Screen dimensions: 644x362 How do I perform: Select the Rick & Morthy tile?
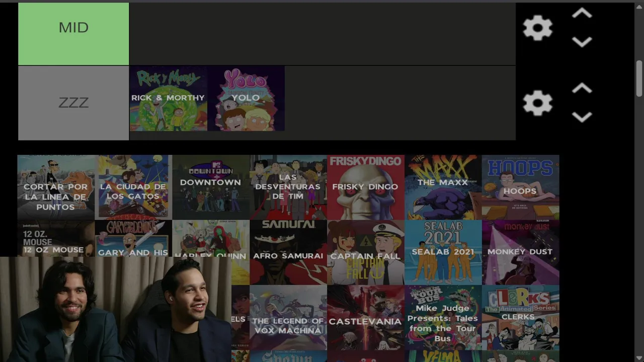pyautogui.click(x=168, y=99)
